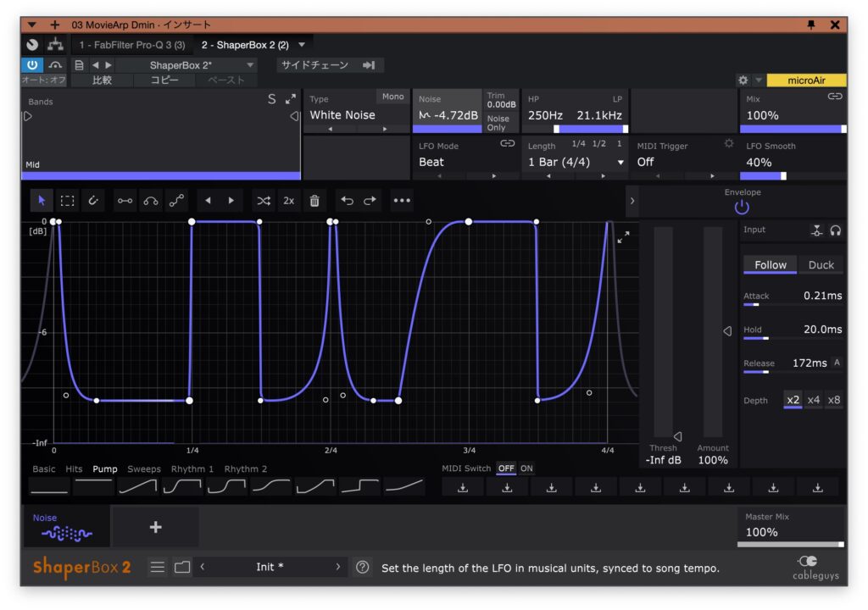
Task: Click the randomize shuffle icon
Action: (264, 200)
